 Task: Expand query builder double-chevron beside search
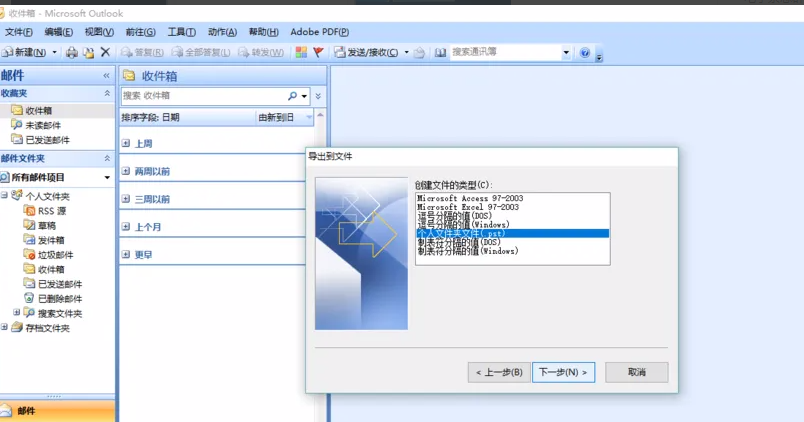318,96
